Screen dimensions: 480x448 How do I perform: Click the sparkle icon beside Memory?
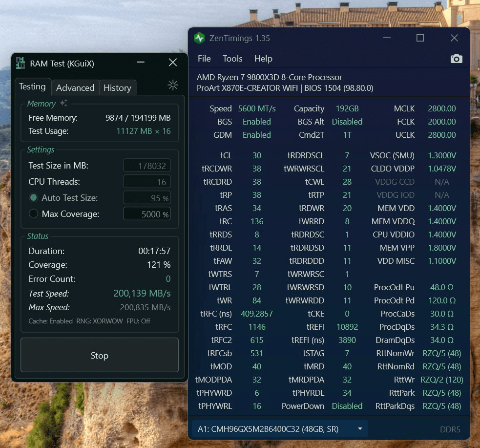point(63,103)
